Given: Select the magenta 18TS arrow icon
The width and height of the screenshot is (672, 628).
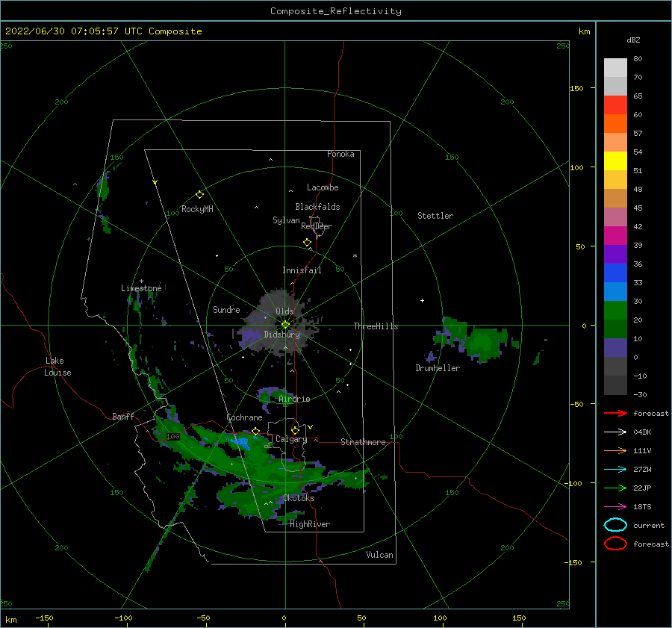Looking at the screenshot, I should pos(615,507).
